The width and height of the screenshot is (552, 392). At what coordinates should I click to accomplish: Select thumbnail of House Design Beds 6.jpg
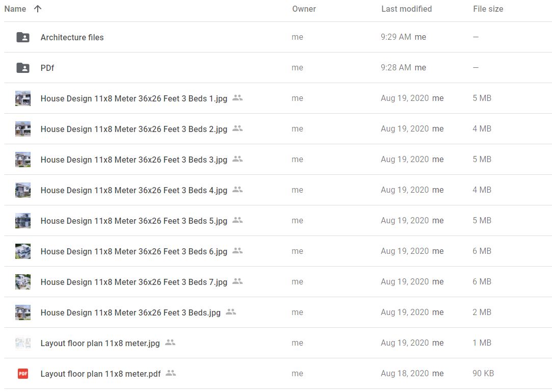pos(23,251)
